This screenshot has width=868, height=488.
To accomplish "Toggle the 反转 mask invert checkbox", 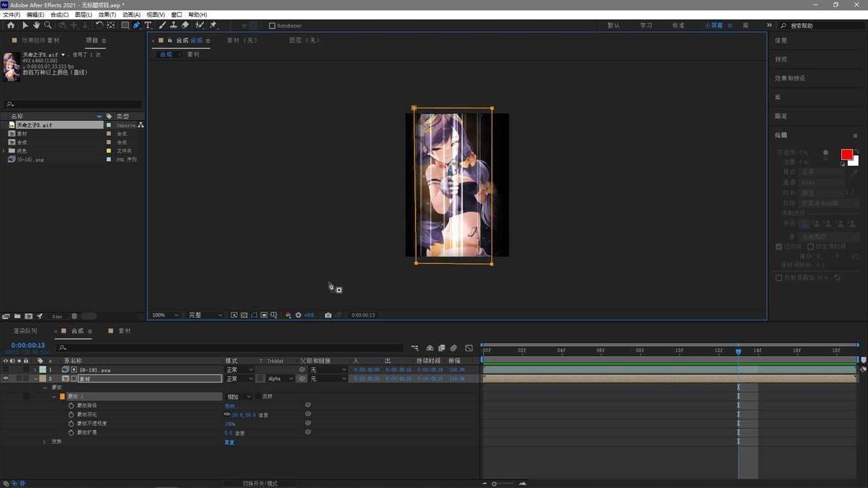I will coord(258,396).
